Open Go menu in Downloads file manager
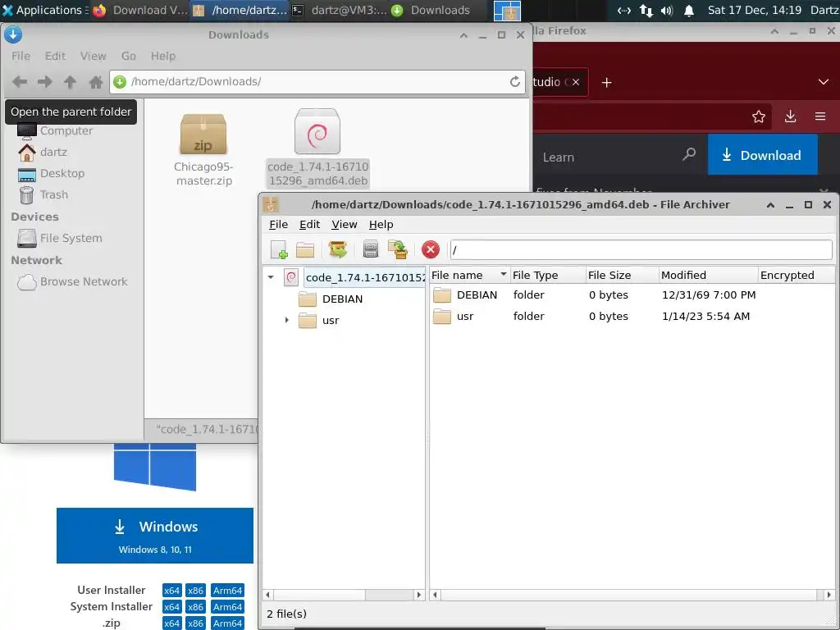840x630 pixels. pyautogui.click(x=128, y=57)
